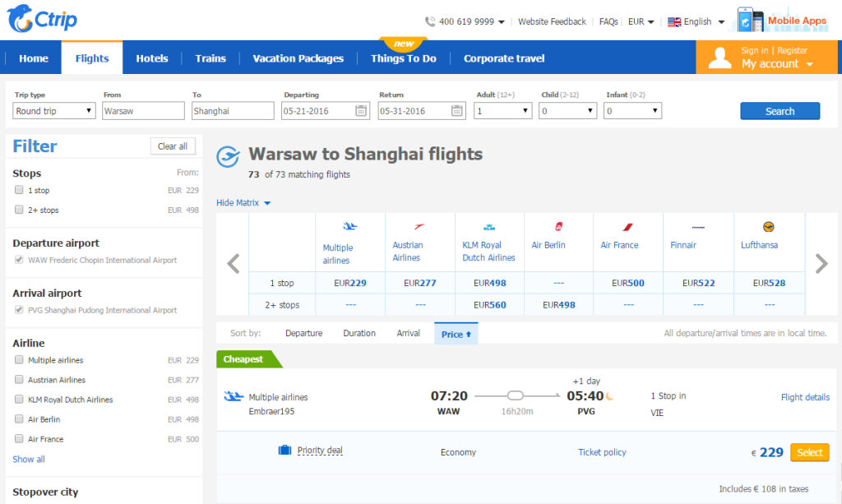
Task: Open the Trains tab
Action: tap(210, 58)
